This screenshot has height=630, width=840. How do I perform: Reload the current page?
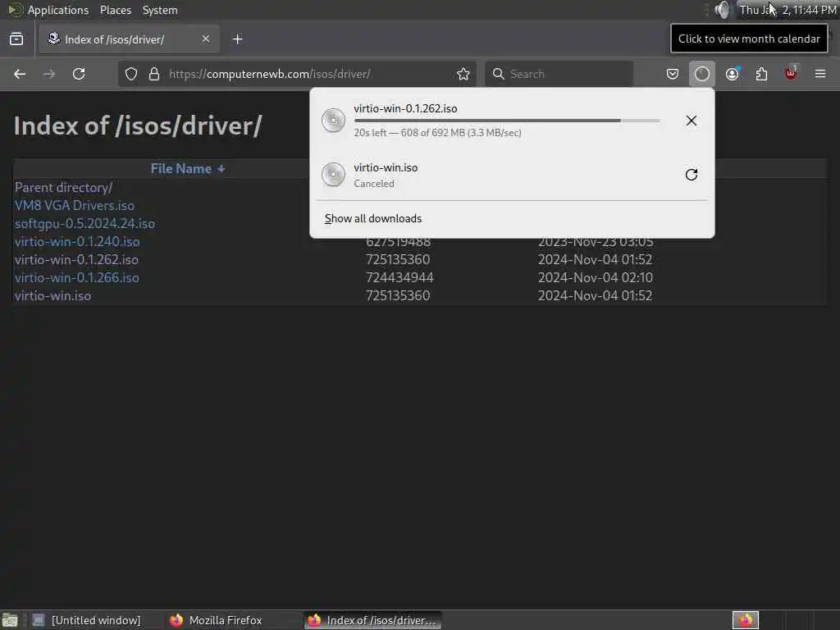click(x=79, y=74)
